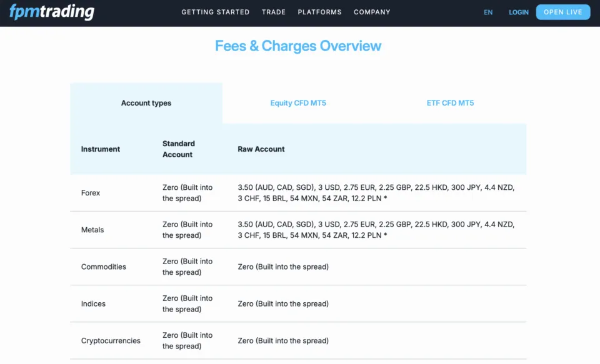Viewport: 600px width, 364px height.
Task: Select the Indices table row
Action: tap(297, 304)
